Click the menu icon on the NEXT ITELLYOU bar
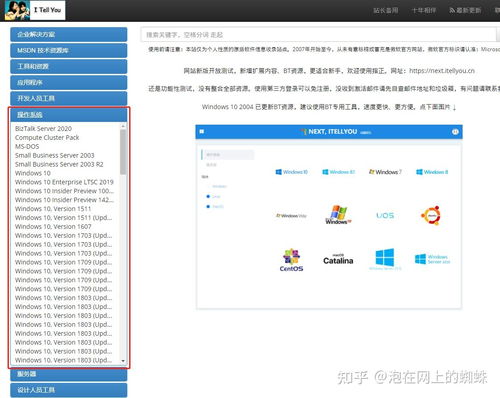500x398 pixels. 202,132
